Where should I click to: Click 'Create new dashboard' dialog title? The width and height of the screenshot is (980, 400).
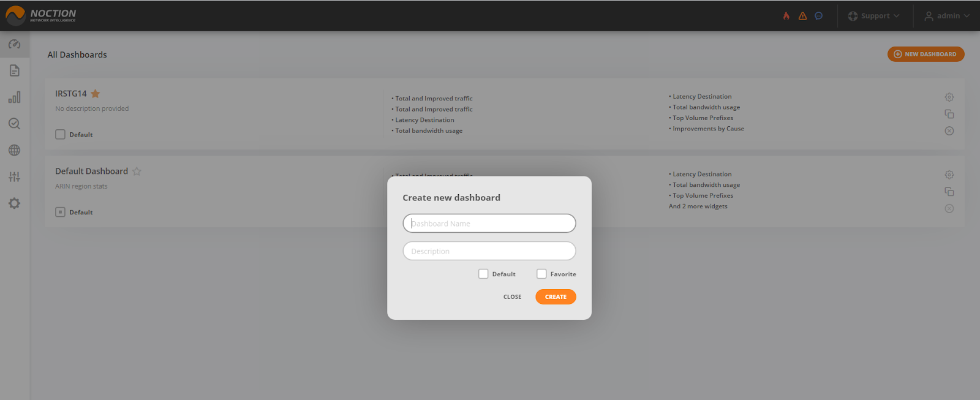(x=451, y=197)
